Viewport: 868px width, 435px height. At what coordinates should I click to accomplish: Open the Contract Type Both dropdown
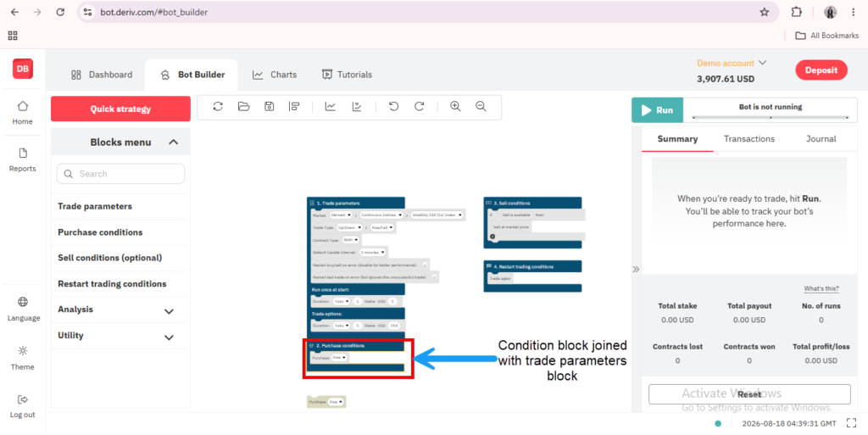tap(350, 240)
